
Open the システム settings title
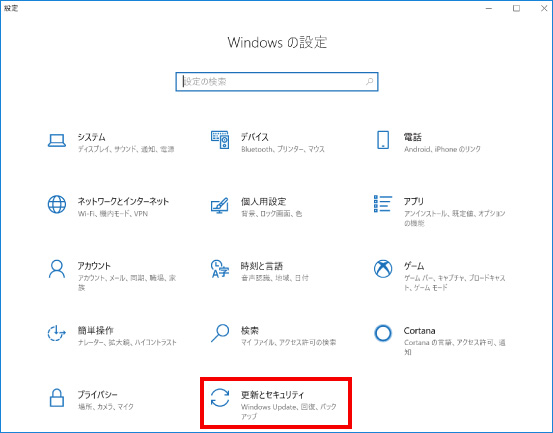click(92, 137)
